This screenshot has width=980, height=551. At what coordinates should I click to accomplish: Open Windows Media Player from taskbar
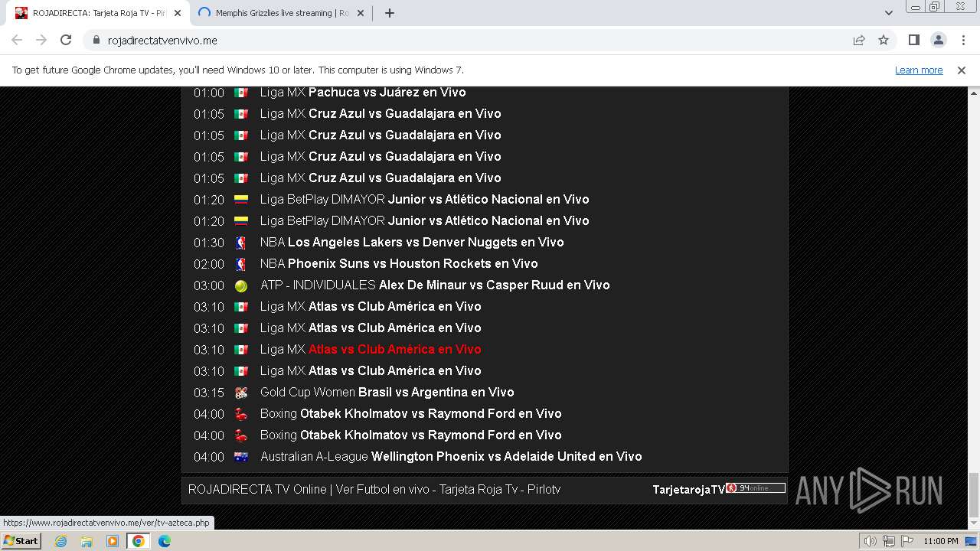pyautogui.click(x=113, y=541)
